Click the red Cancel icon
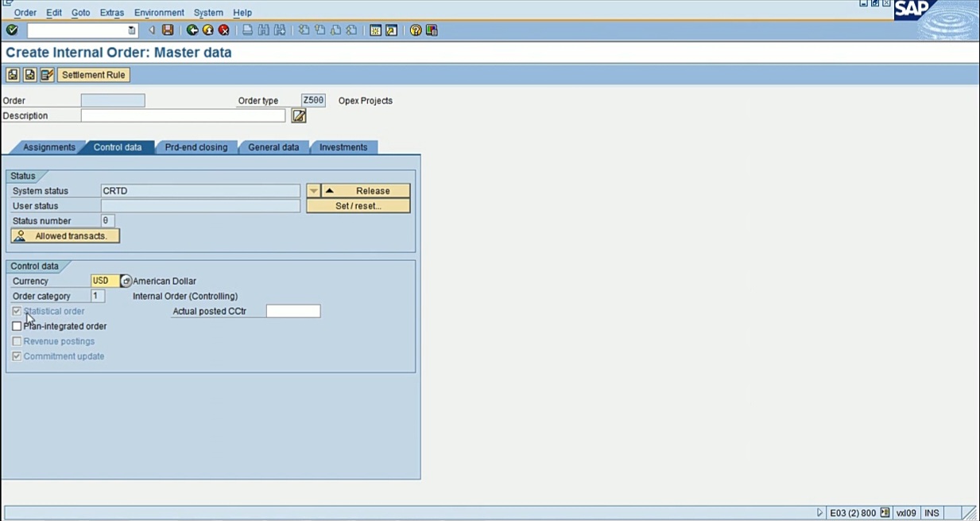 coord(224,30)
